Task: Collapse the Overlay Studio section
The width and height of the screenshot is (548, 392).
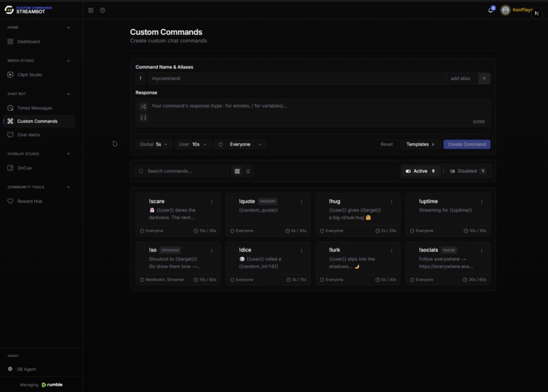Action: [68, 154]
